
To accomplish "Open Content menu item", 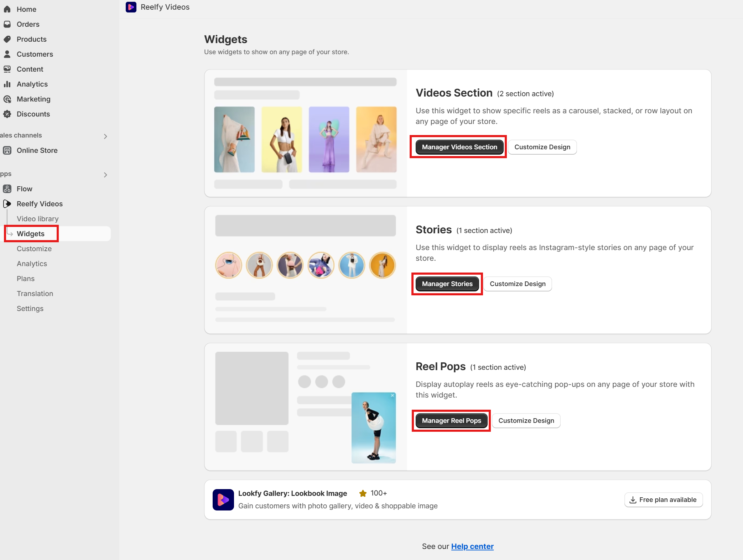I will [30, 69].
